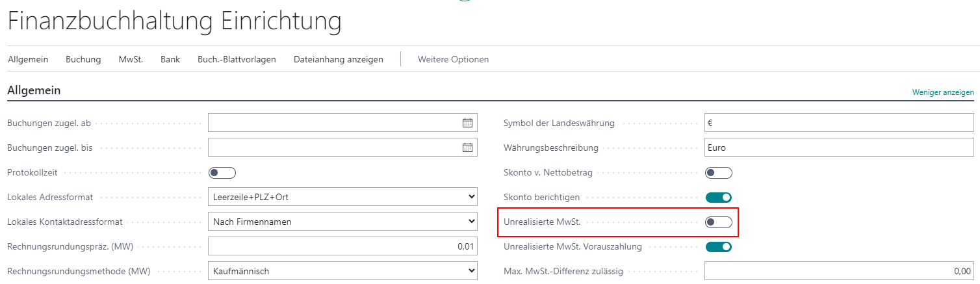Open Rechnungsrundungsmethode (MW) dropdown

(342, 271)
